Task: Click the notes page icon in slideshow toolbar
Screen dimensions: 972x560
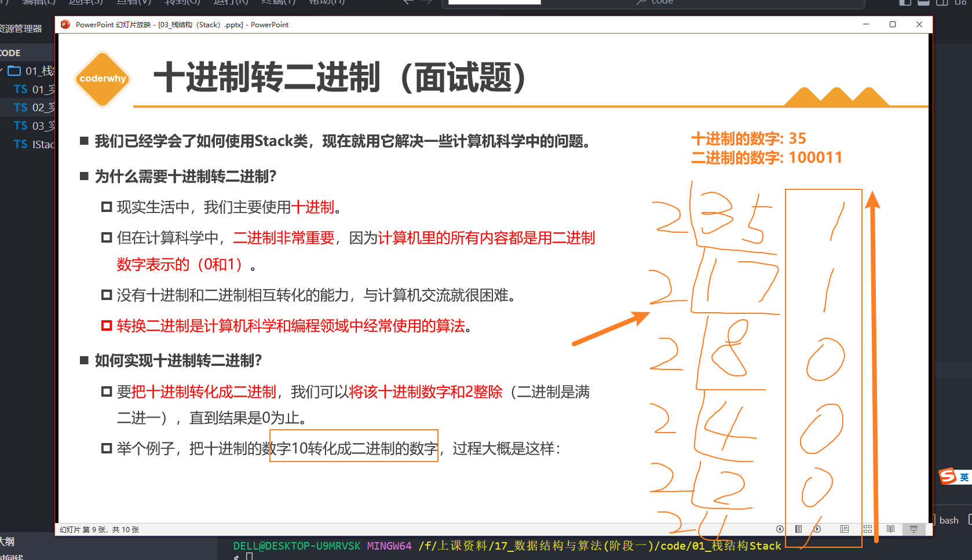Action: tap(799, 529)
